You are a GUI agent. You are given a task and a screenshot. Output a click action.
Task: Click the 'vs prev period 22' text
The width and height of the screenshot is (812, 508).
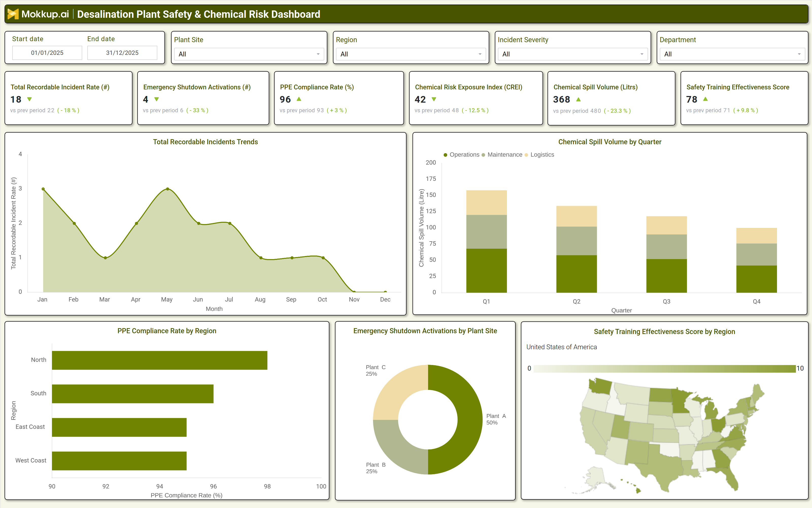click(32, 110)
